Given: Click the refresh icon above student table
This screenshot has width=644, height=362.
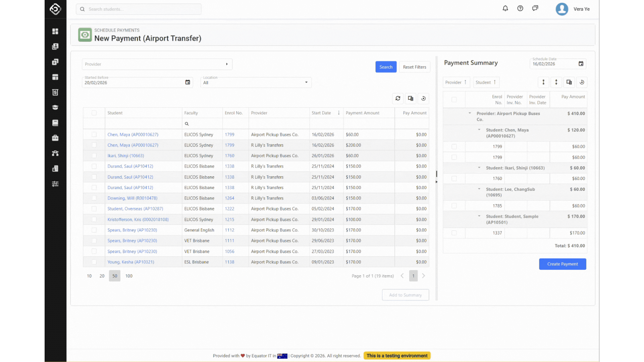Looking at the screenshot, I should click(x=398, y=98).
